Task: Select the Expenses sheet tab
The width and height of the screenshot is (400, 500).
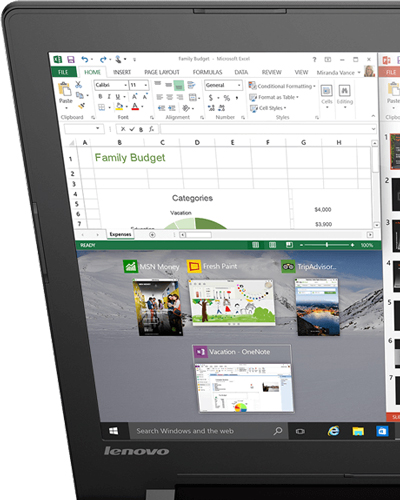Action: tap(120, 234)
